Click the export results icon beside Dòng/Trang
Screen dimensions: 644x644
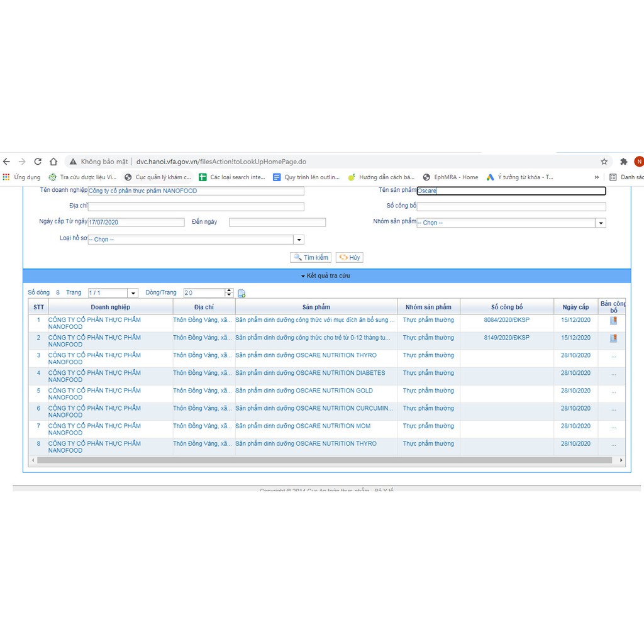tap(241, 293)
